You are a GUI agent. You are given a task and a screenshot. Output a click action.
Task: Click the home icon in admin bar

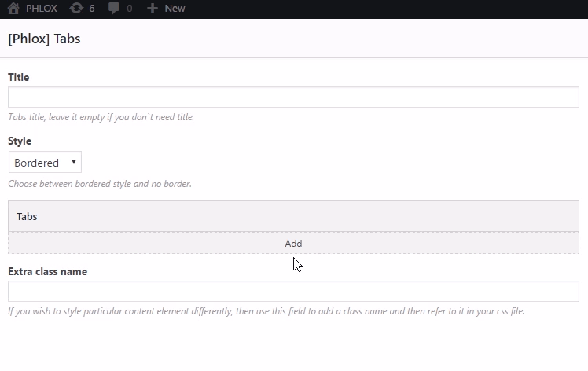pos(13,8)
